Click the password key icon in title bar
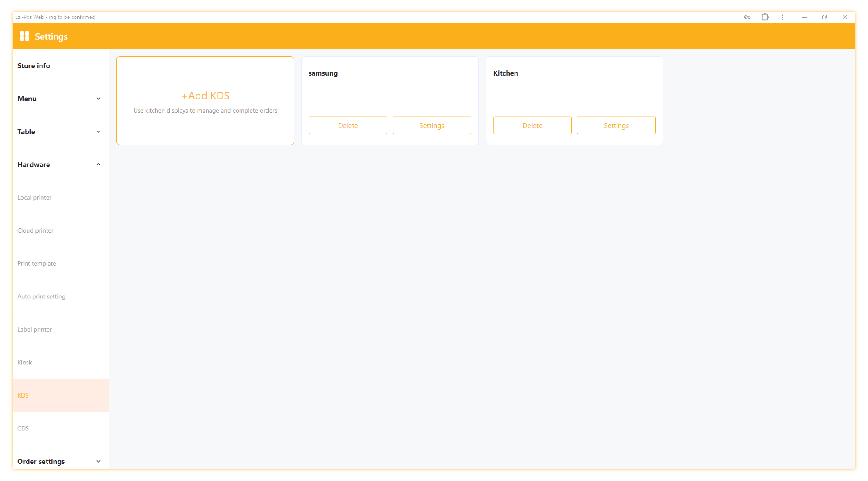 point(747,17)
